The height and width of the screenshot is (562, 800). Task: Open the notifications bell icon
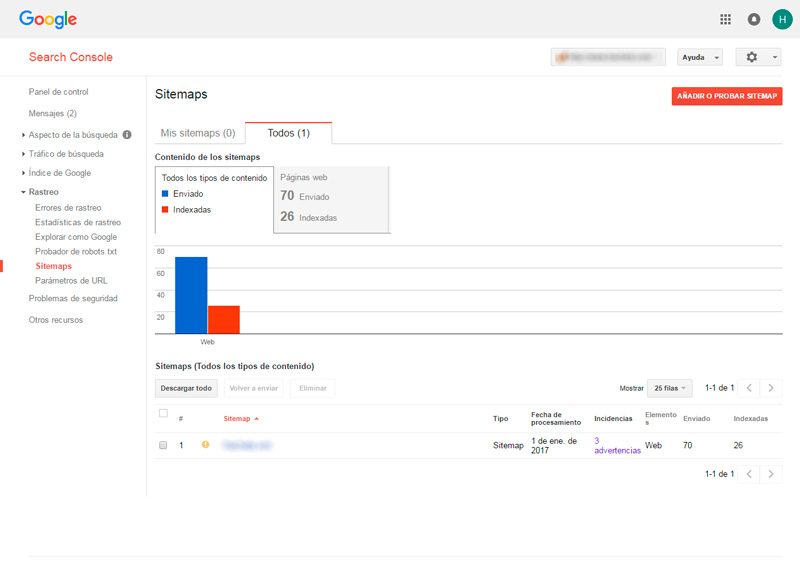click(753, 19)
